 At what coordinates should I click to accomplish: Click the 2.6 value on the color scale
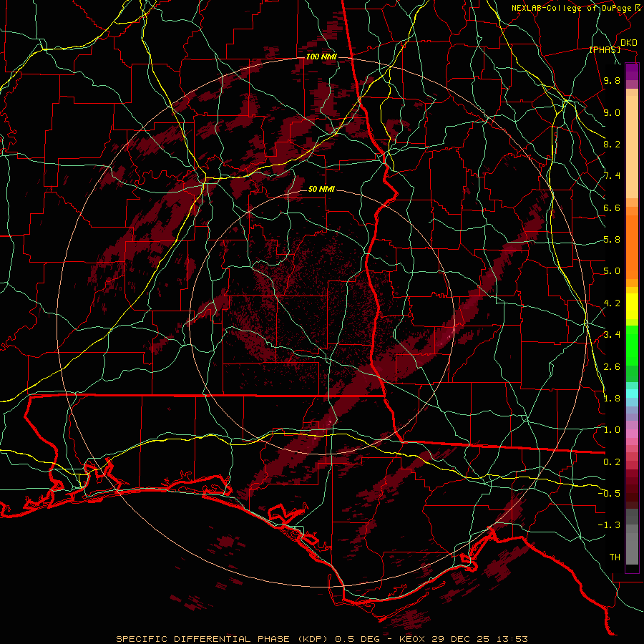click(612, 366)
